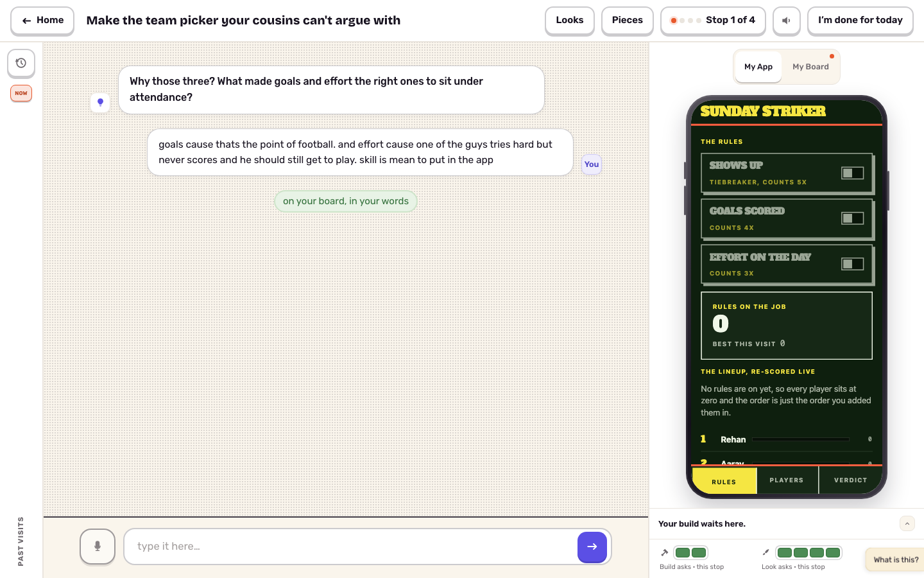924x578 pixels.
Task: Open the Verdict tab in the phone app
Action: coord(850,480)
